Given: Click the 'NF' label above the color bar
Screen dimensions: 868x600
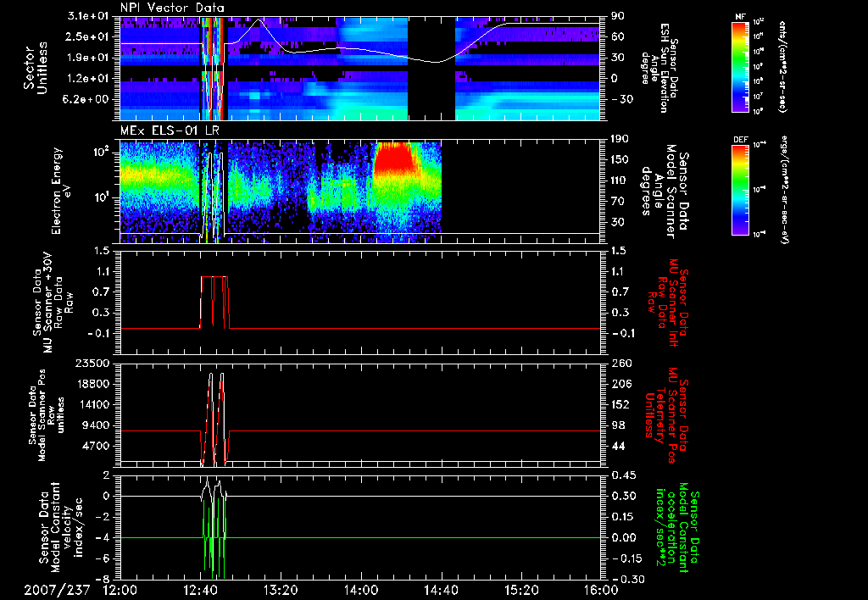Looking at the screenshot, I should (x=740, y=17).
